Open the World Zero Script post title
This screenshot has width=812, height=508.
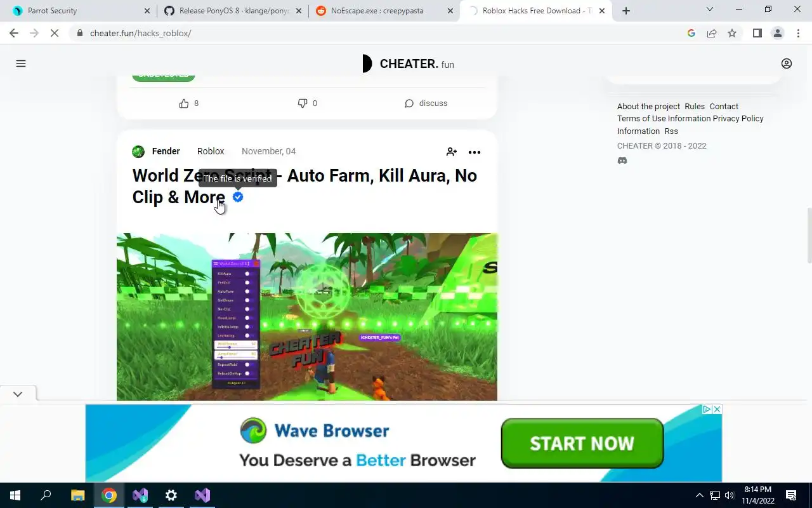[x=304, y=186]
